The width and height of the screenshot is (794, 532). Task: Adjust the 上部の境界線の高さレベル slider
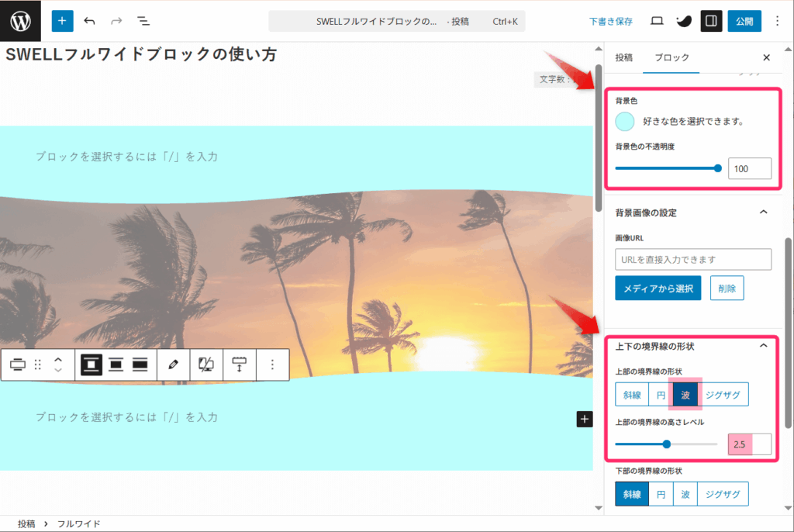tap(666, 444)
